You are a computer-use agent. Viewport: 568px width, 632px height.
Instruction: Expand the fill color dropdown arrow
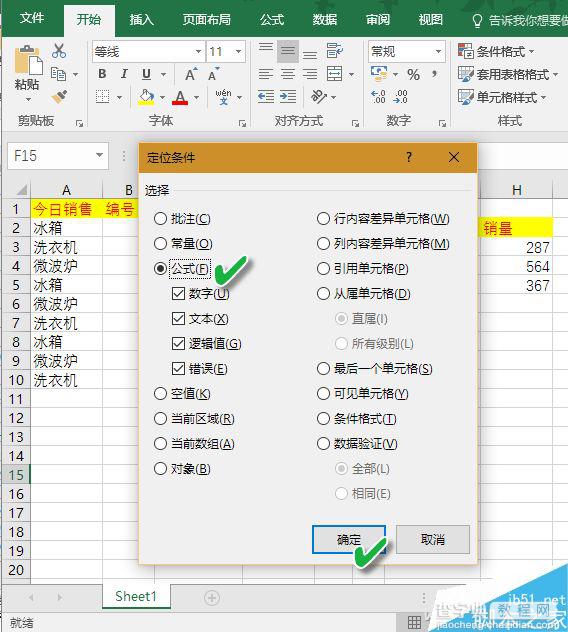[162, 97]
